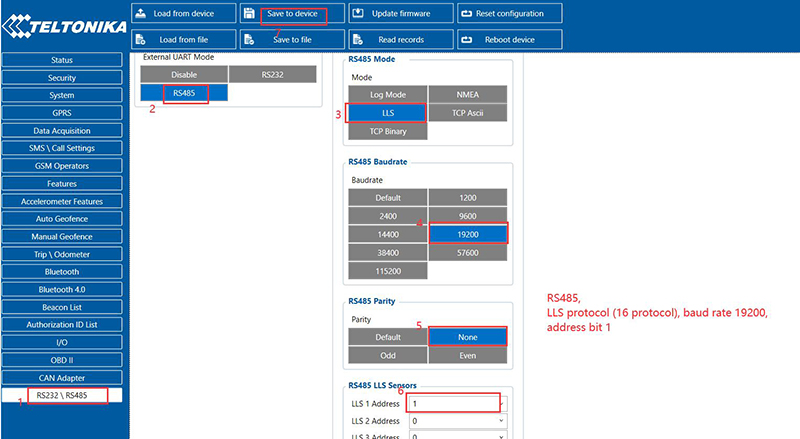Switch to the GPRS section
Viewport: 800px width, 439px height.
pyautogui.click(x=62, y=113)
